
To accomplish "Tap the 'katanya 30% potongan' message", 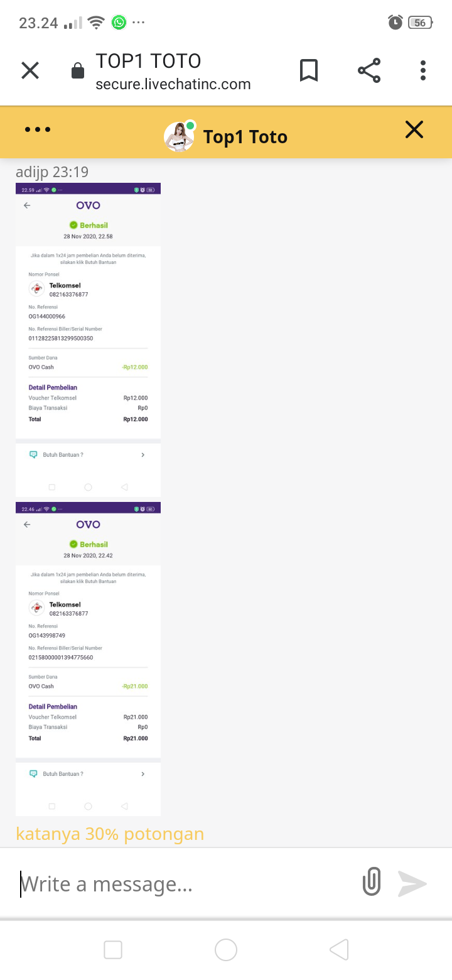I will [x=110, y=834].
